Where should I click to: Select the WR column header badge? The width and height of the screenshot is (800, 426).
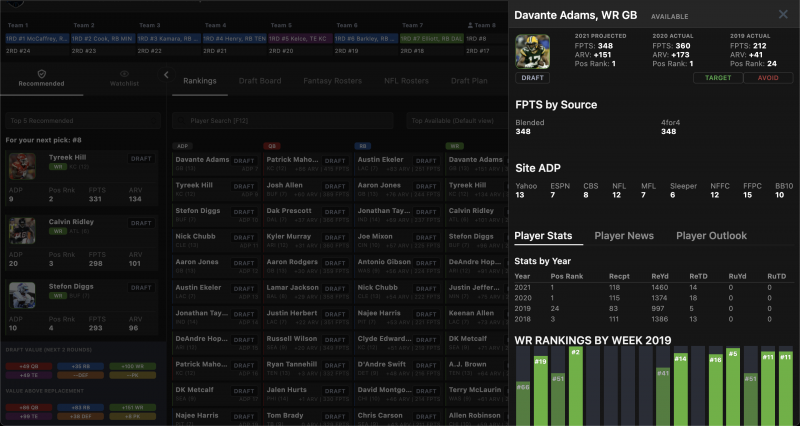[454, 146]
